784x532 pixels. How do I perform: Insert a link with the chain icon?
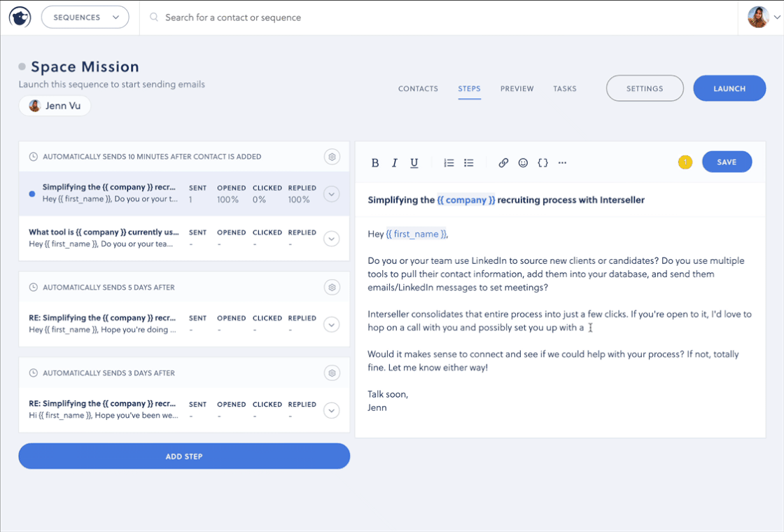pos(503,163)
